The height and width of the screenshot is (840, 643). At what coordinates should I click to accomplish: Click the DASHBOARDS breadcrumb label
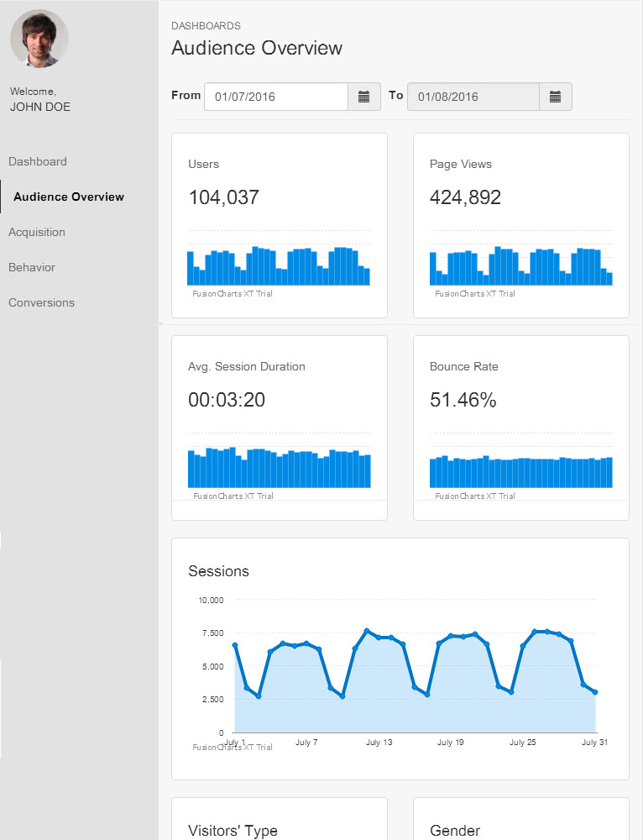click(x=206, y=26)
